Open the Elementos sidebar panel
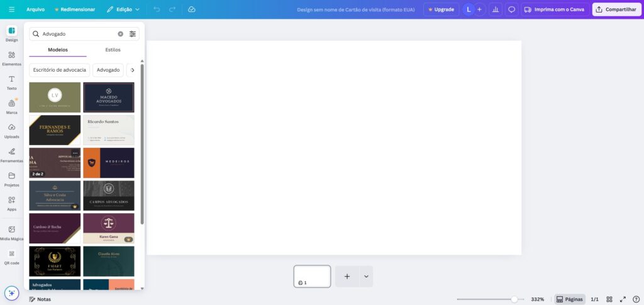This screenshot has width=644, height=305. pos(11,58)
